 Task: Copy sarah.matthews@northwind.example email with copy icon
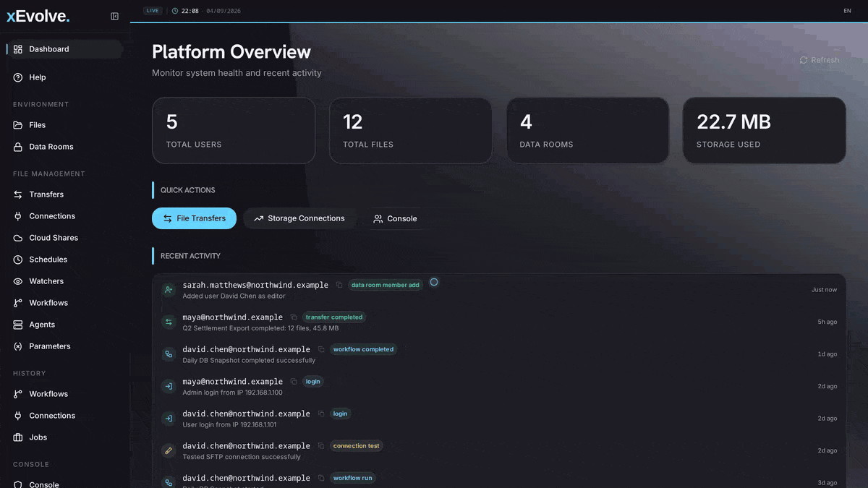pyautogui.click(x=339, y=285)
